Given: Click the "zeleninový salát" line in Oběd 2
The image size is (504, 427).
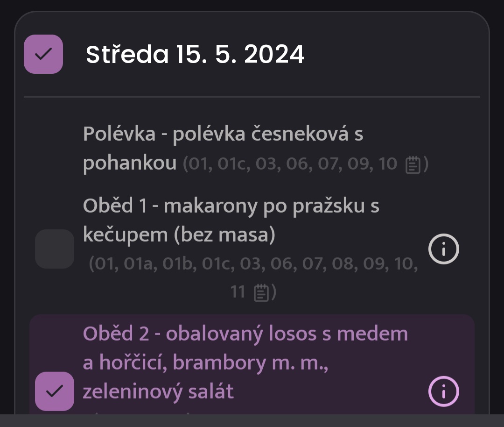Looking at the screenshot, I should point(158,391).
